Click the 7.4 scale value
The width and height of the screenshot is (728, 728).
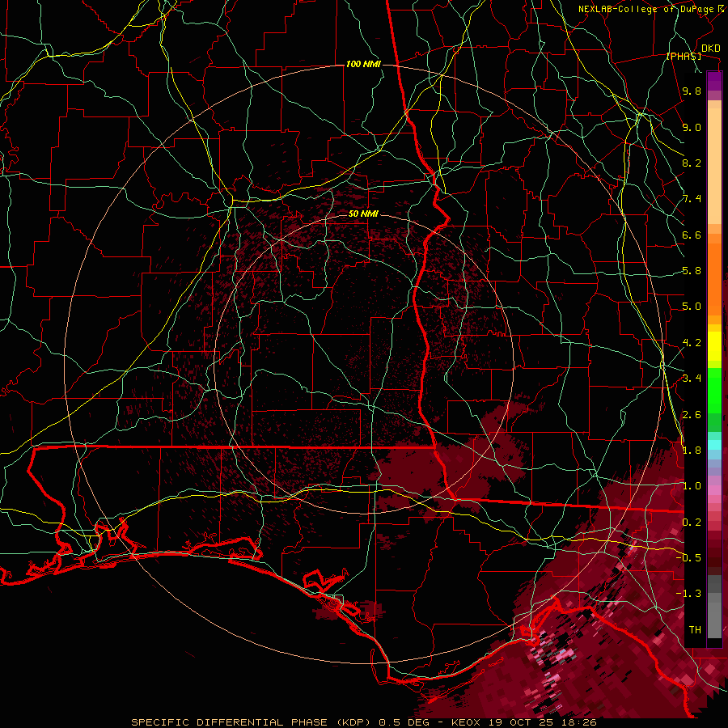[692, 199]
